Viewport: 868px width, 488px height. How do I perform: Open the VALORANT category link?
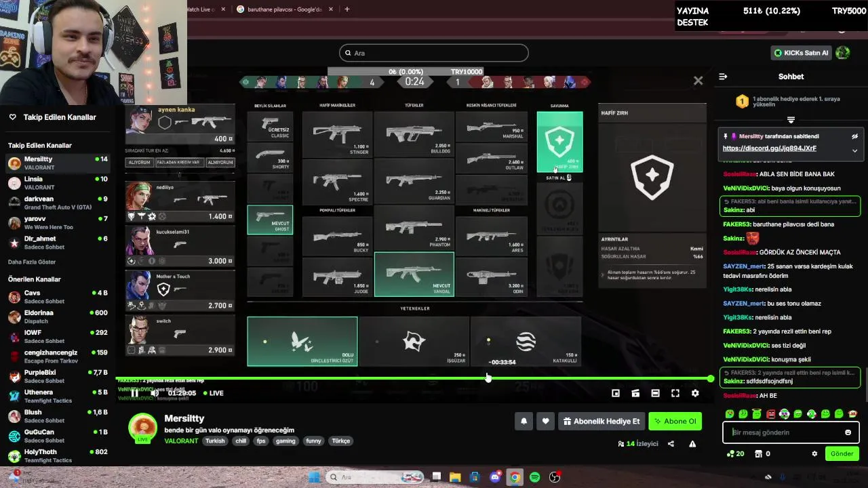tap(181, 441)
